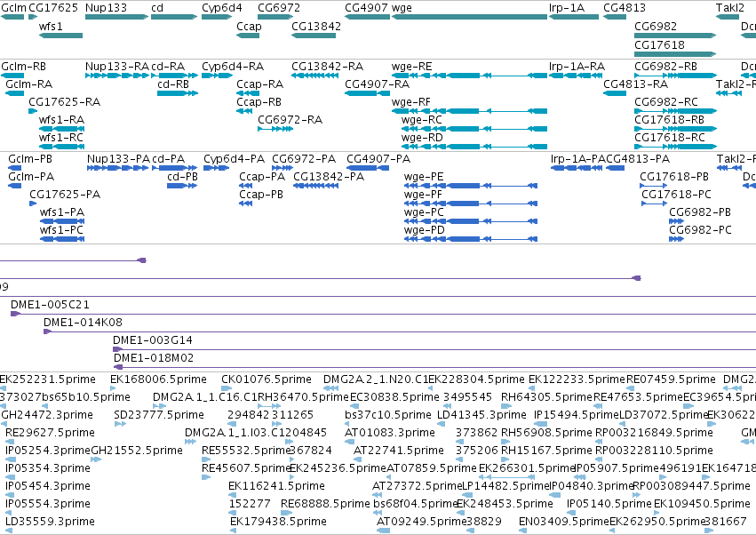Click the RE29627.5prime EST label
756x535 pixels.
pyautogui.click(x=50, y=433)
